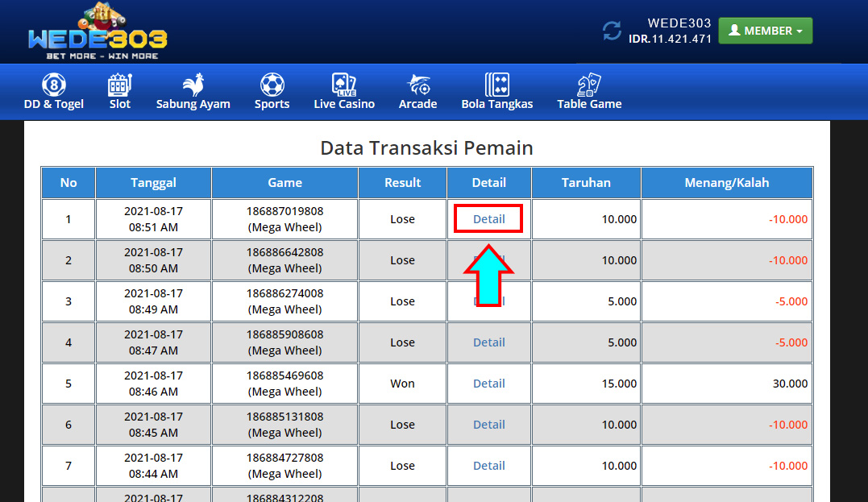The image size is (868, 502).
Task: Click the WEDE303 logo
Action: tap(98, 32)
